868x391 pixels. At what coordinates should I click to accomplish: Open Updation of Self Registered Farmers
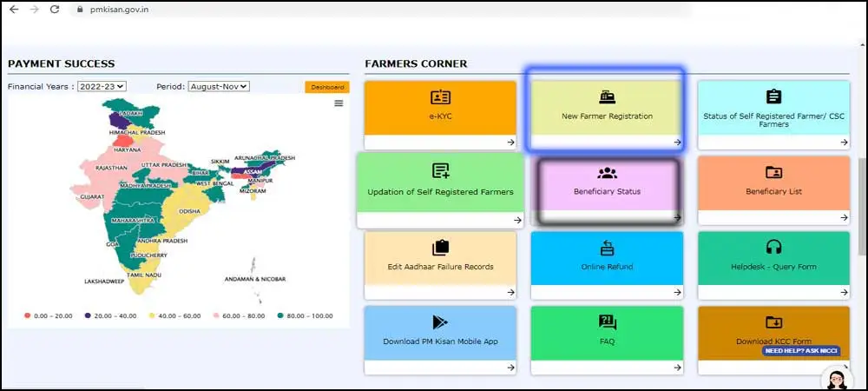[x=440, y=191]
